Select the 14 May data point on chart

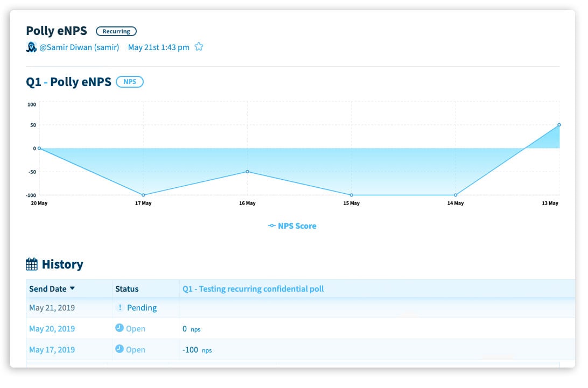tap(456, 195)
